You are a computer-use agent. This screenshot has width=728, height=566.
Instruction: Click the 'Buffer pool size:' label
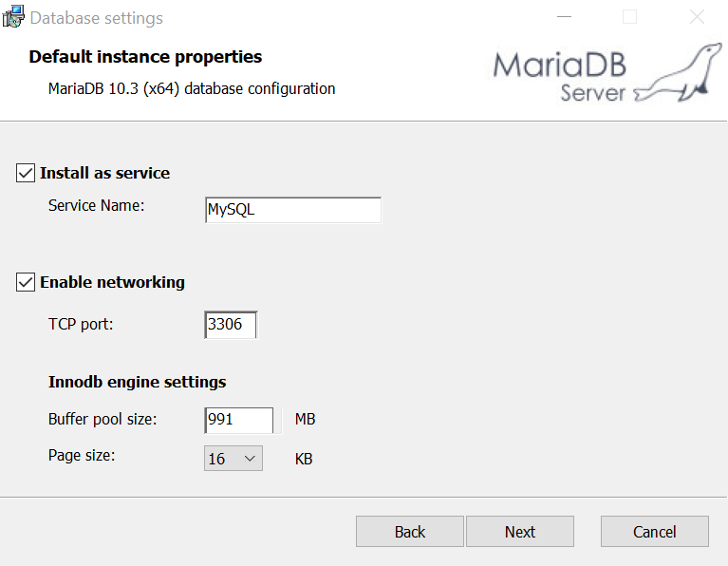coord(103,419)
